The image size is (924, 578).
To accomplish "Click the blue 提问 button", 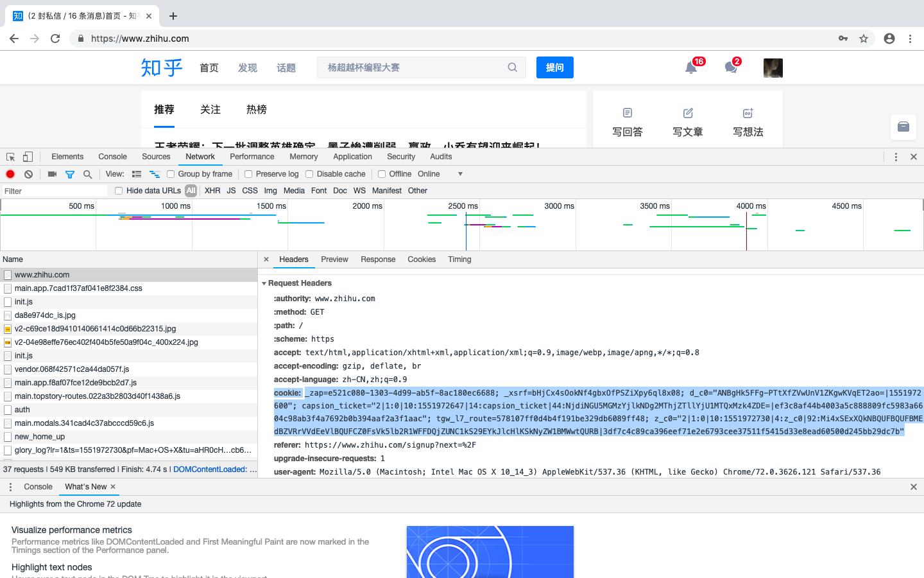I will point(554,67).
